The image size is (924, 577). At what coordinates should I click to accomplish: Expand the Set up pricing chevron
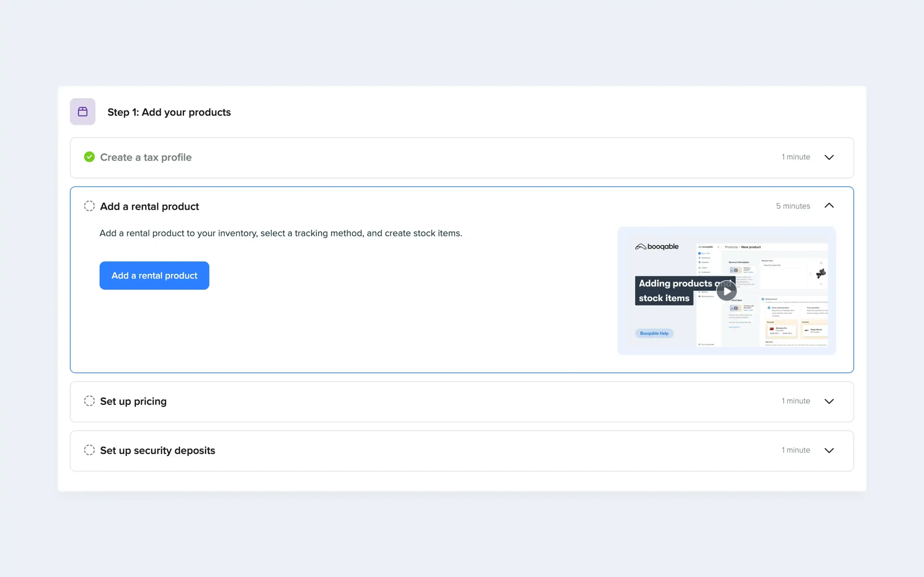tap(829, 401)
